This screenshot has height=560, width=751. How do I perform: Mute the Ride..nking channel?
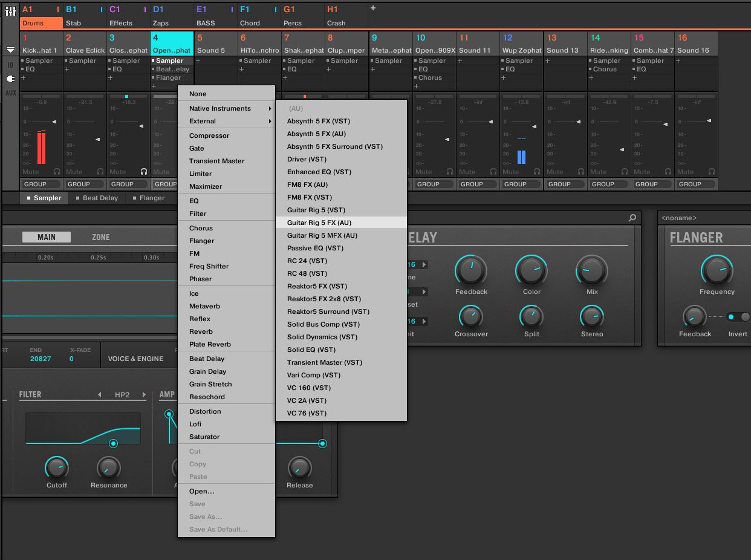pyautogui.click(x=599, y=172)
